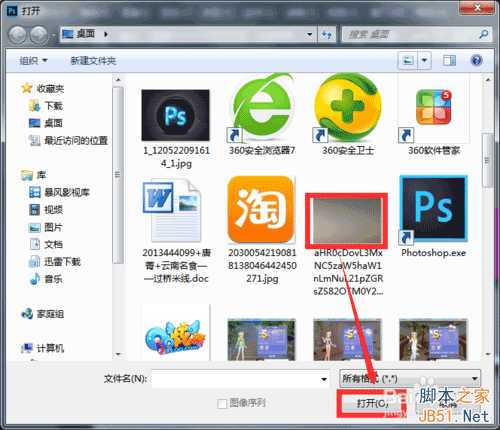
Task: Select the 360软件管家 shortcut icon
Action: pyautogui.click(x=434, y=108)
